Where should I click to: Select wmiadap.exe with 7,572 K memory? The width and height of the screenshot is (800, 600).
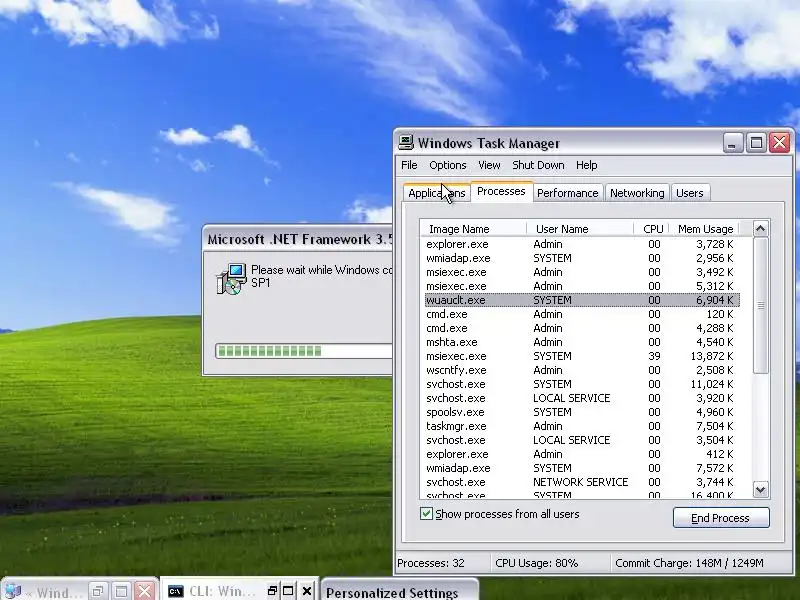pos(582,468)
